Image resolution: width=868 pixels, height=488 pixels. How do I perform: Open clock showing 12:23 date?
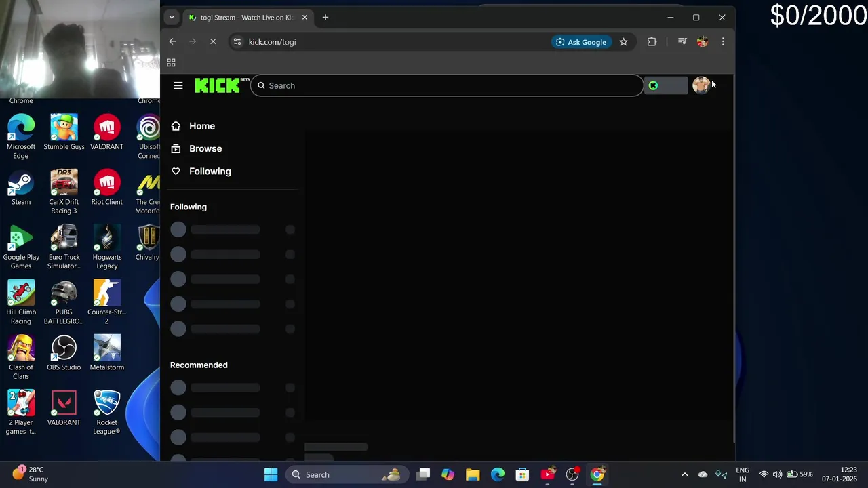(x=840, y=474)
